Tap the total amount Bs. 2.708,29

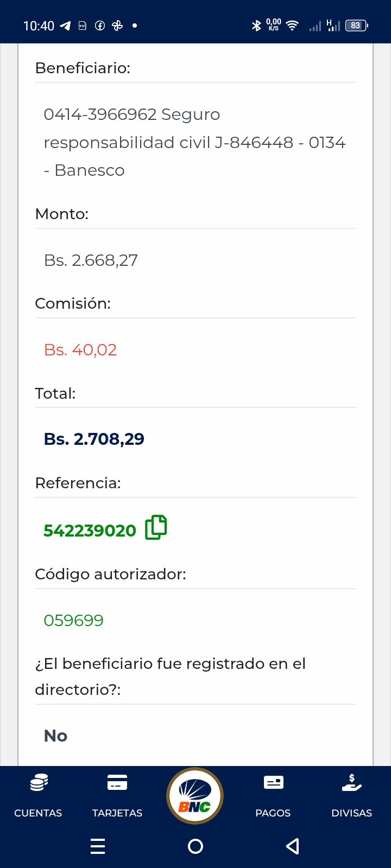94,439
